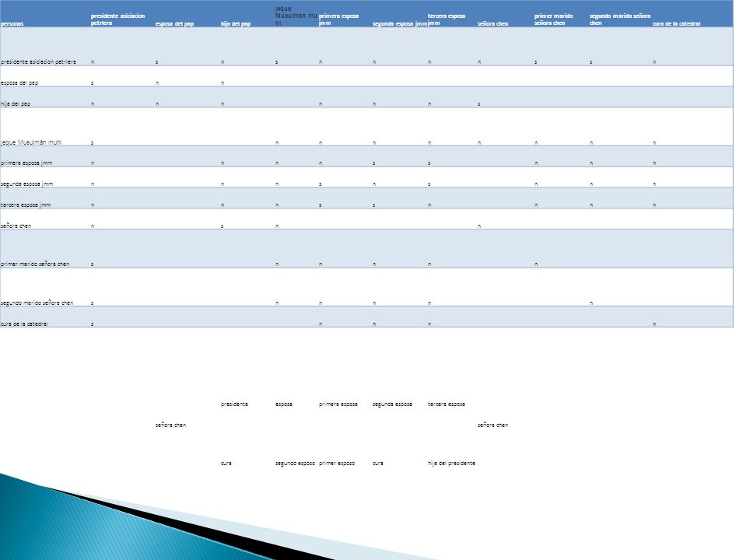Select the 'segundo esposo' label
747x560 pixels.
pos(295,463)
